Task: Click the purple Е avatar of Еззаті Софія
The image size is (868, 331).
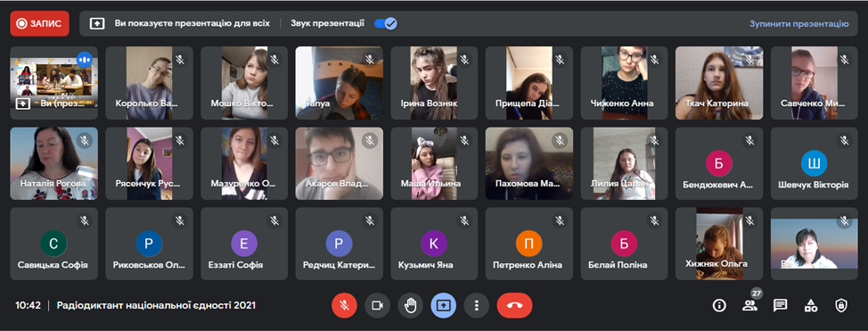Action: [x=244, y=244]
